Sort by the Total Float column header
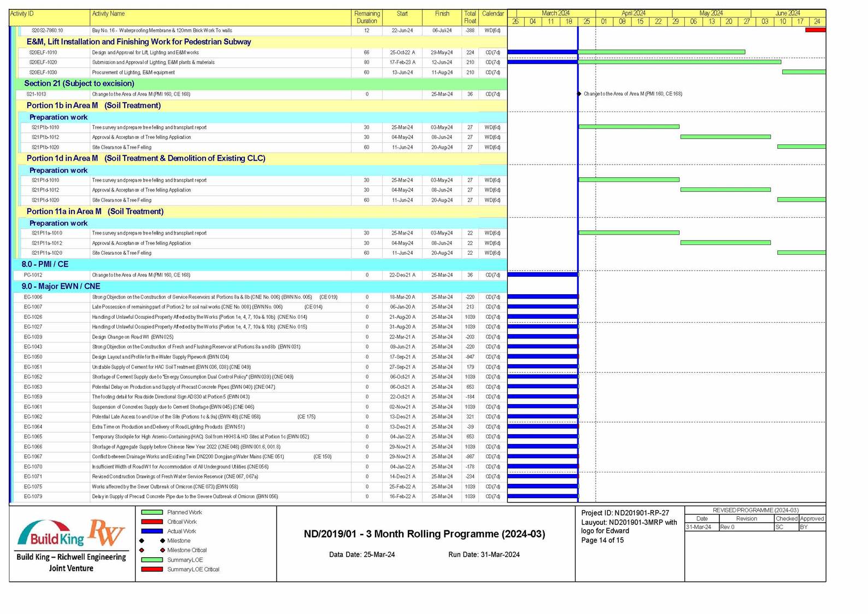 (470, 17)
